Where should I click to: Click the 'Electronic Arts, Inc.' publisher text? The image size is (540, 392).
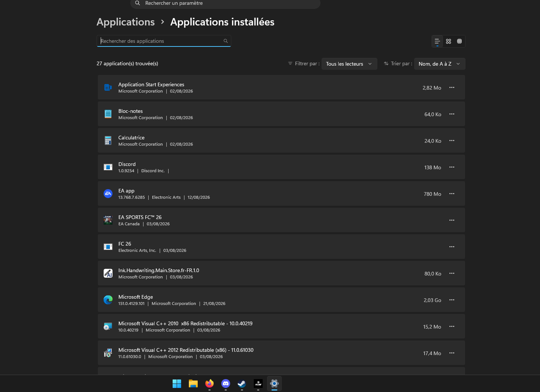(137, 250)
